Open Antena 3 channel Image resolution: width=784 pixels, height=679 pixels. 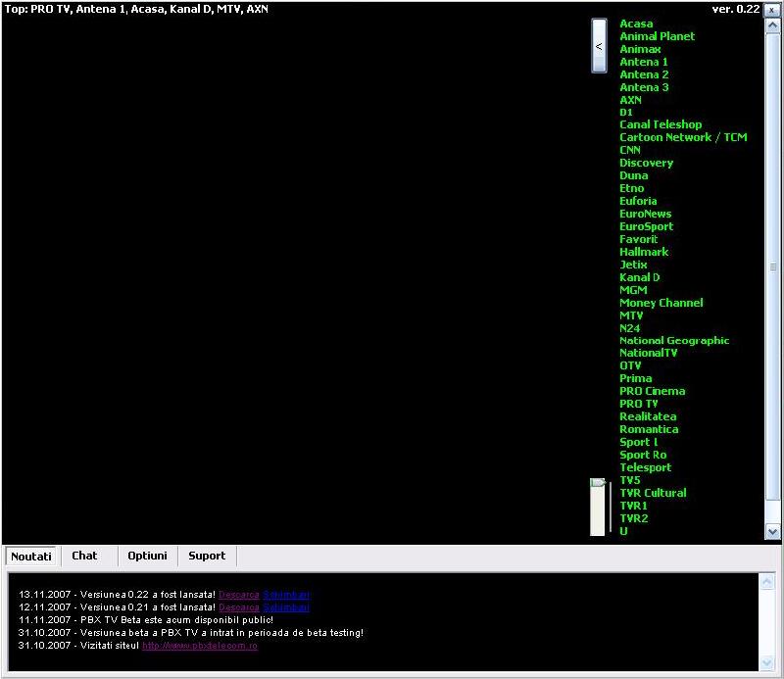coord(644,87)
